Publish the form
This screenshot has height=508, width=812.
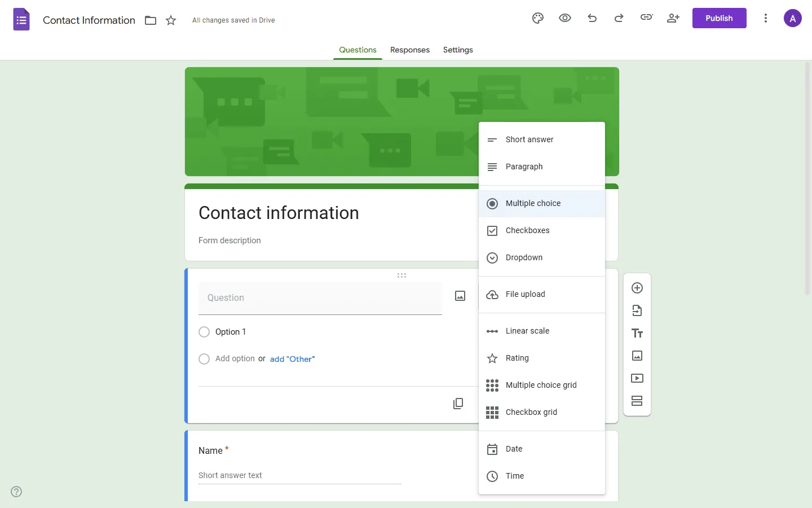[x=719, y=18]
